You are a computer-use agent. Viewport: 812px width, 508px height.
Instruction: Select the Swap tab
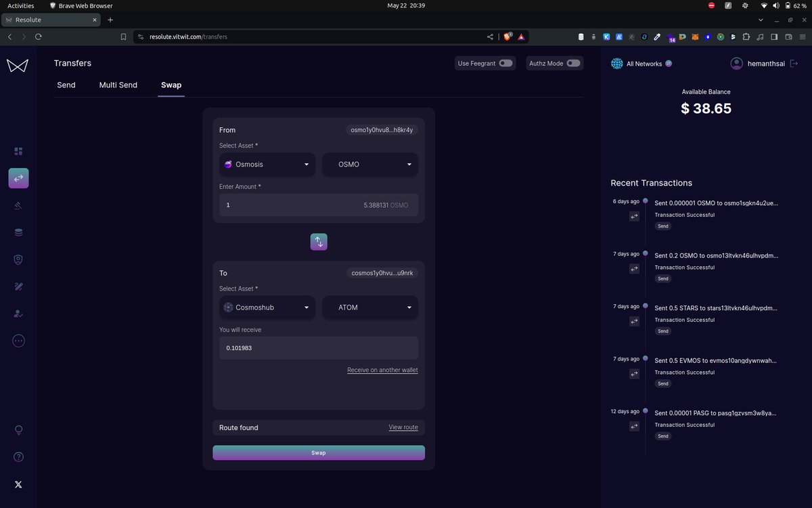[x=171, y=85]
